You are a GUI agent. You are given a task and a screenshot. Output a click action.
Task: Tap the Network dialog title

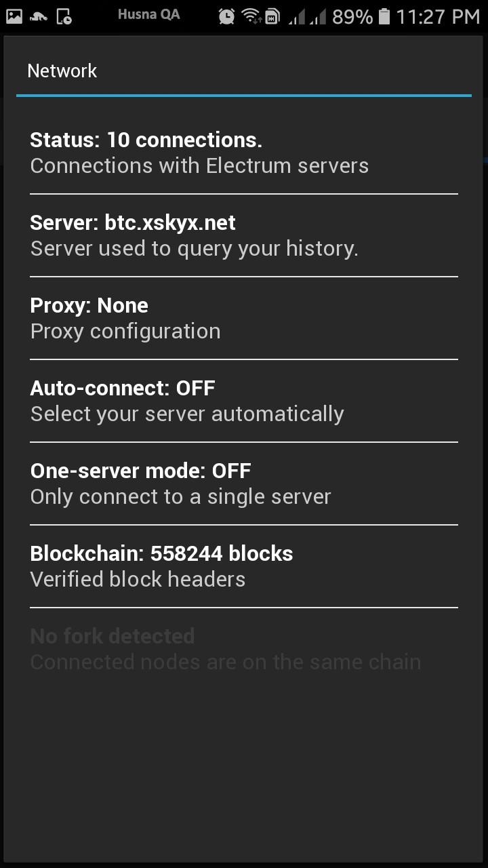(x=62, y=71)
